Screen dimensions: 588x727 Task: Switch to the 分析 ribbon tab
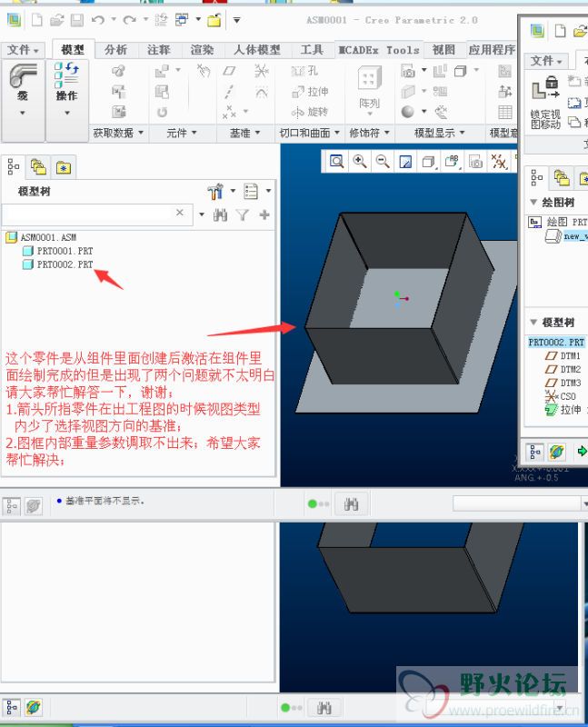(115, 50)
